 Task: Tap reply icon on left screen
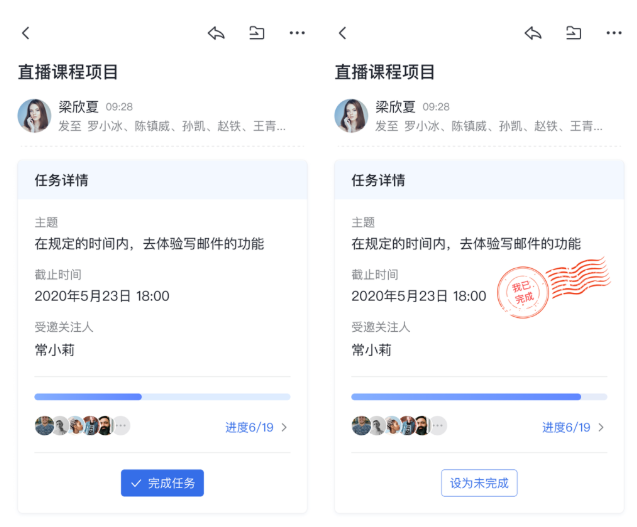pyautogui.click(x=216, y=33)
